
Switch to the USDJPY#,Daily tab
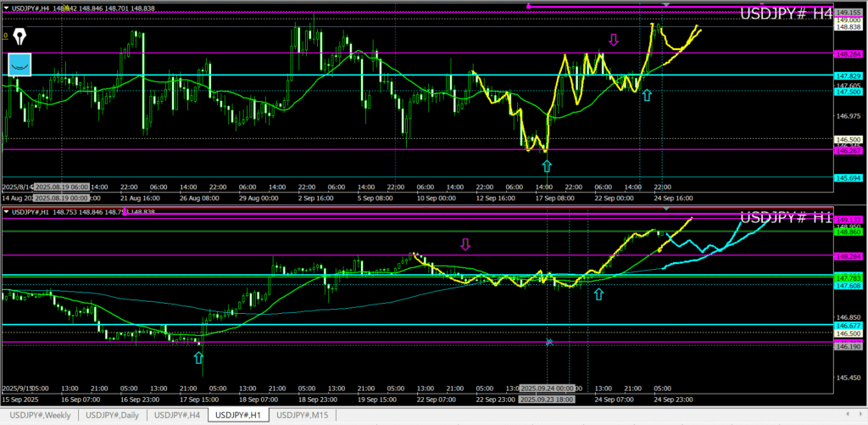click(x=114, y=415)
